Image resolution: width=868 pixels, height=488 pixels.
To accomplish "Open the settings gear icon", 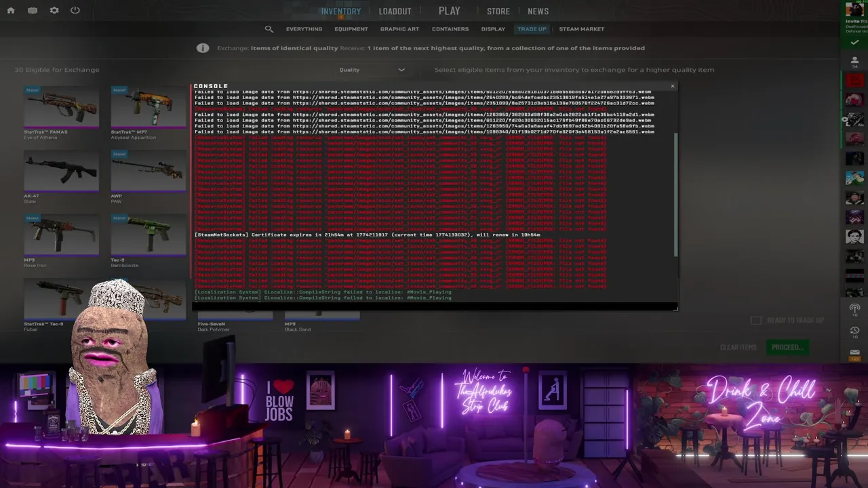I will coord(54,10).
